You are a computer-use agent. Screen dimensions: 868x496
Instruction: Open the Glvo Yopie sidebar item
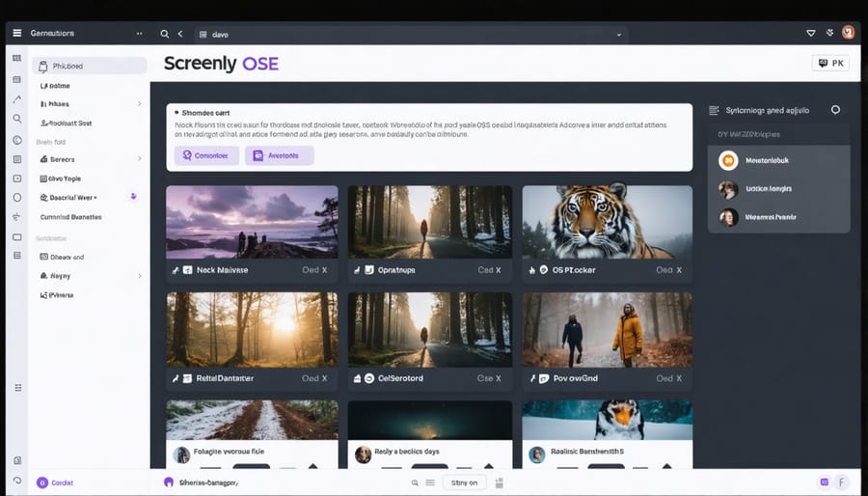click(x=61, y=179)
